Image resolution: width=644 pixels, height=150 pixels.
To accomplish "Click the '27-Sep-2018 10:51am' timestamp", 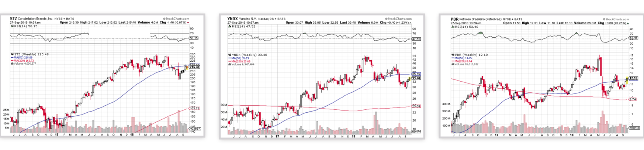I will 25,23.
